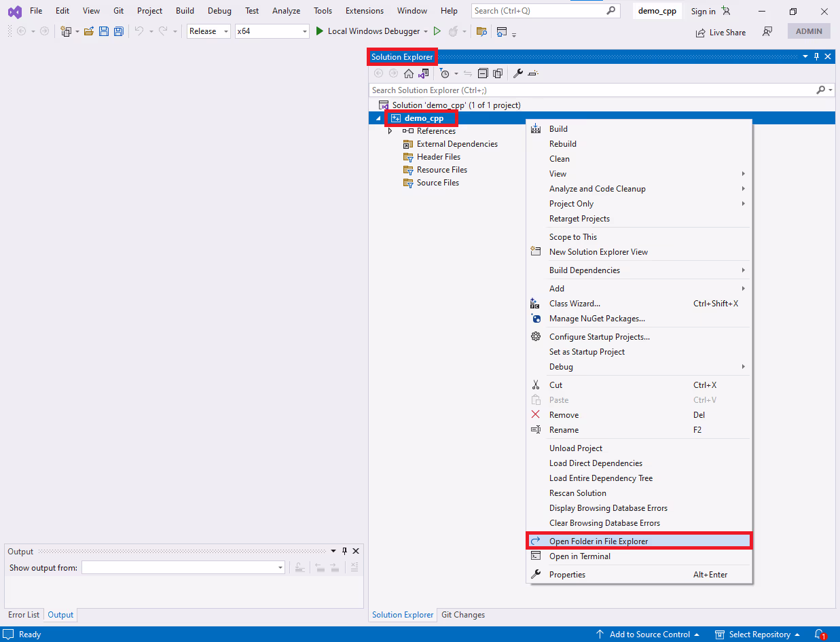Click the search magnifier in Solution Explorer
Image resolution: width=840 pixels, height=642 pixels.
pyautogui.click(x=821, y=90)
